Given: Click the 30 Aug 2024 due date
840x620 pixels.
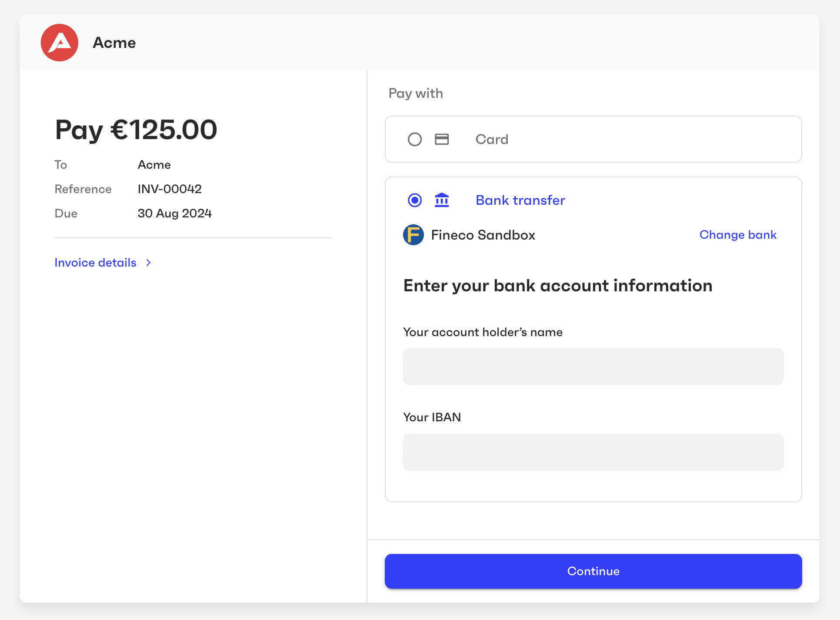Looking at the screenshot, I should click(x=174, y=213).
